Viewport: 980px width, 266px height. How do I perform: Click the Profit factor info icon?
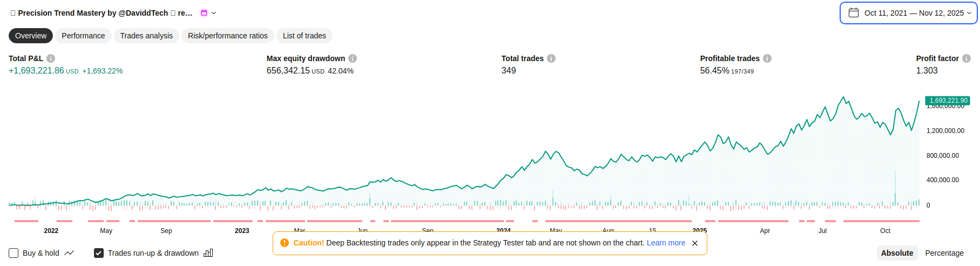pos(967,58)
